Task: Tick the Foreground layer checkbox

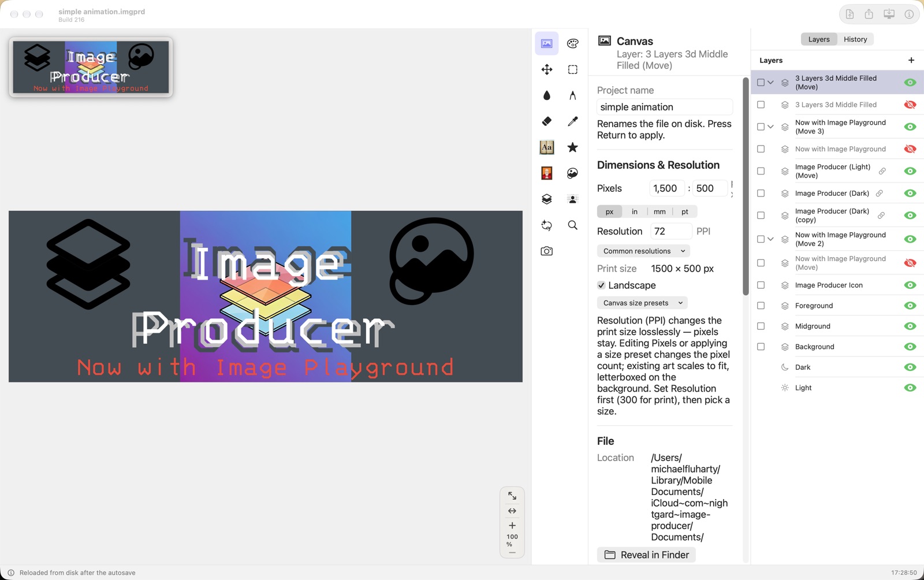Action: pos(761,306)
